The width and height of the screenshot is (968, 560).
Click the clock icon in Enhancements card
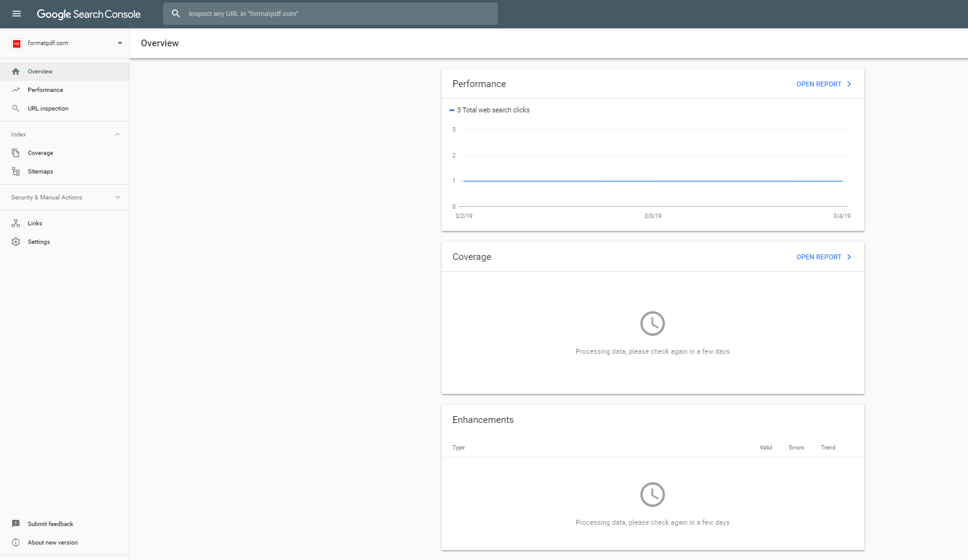pos(652,495)
